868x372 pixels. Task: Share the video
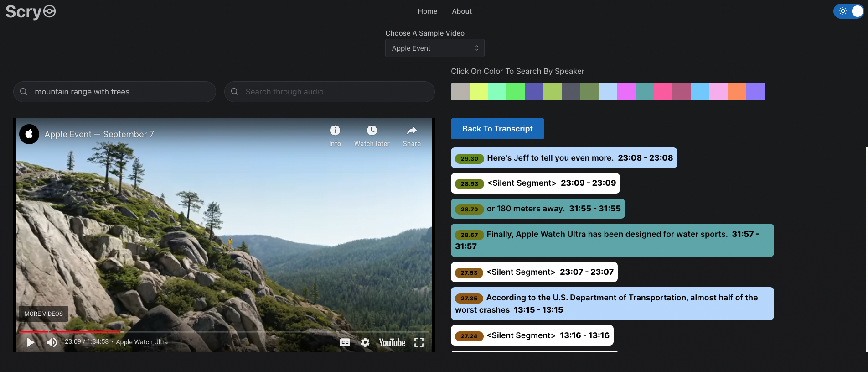(x=412, y=136)
